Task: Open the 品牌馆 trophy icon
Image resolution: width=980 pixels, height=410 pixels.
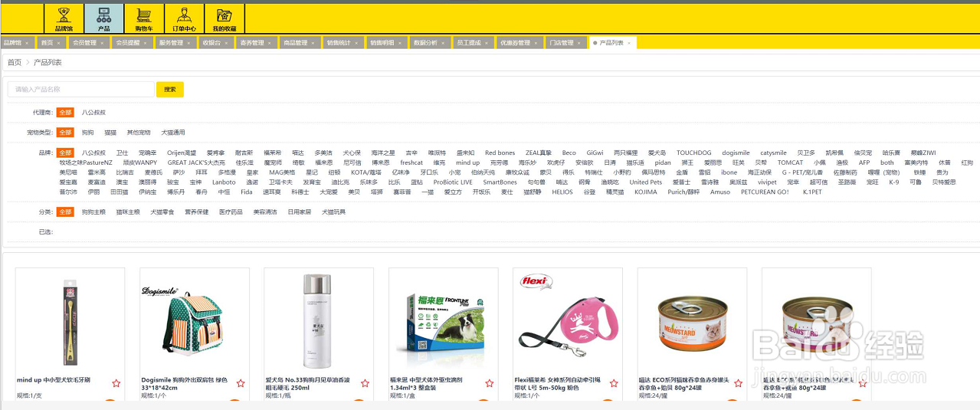Action: [64, 18]
